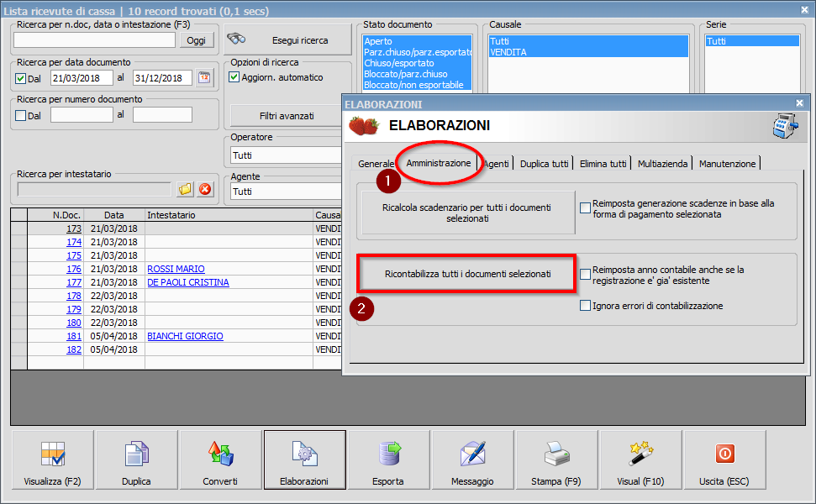Viewport: 816px width, 504px height.
Task: Click the yellow folder intestatario lookup icon
Action: [x=186, y=190]
